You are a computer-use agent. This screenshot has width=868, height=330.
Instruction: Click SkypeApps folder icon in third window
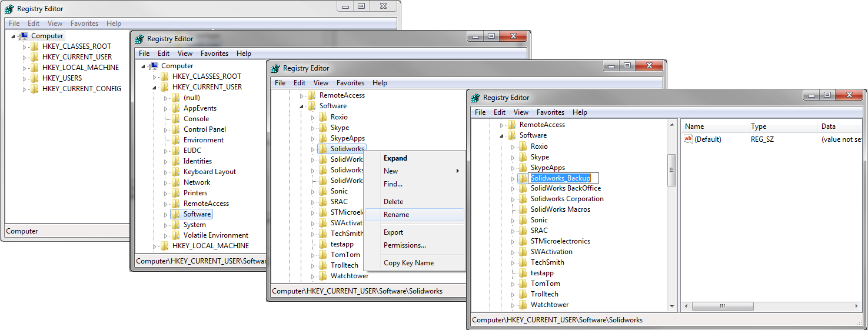[322, 138]
